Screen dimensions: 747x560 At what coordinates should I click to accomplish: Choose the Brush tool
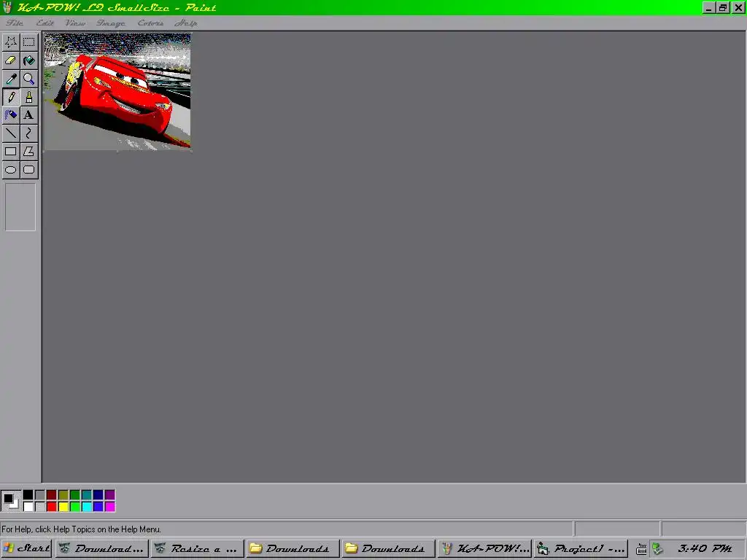[x=28, y=97]
